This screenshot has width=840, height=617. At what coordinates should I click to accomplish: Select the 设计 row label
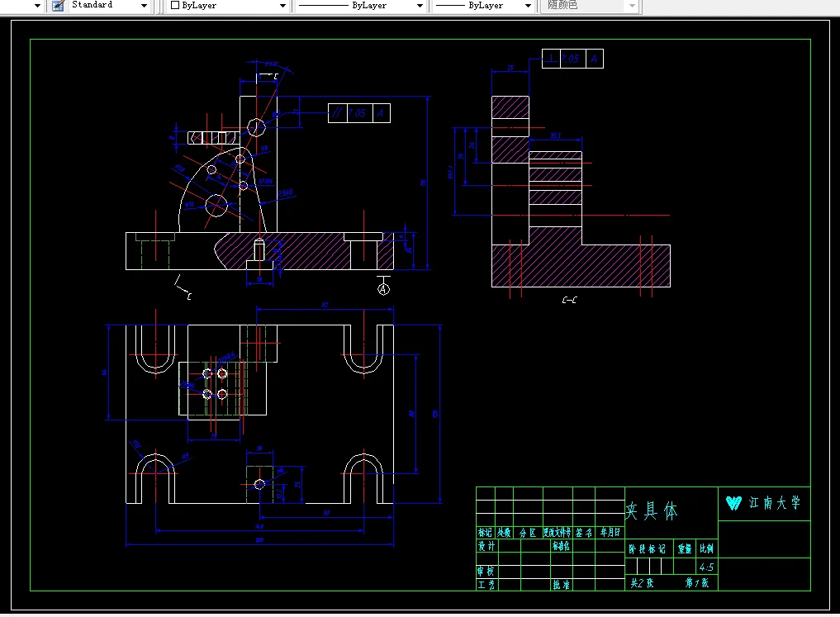pyautogui.click(x=486, y=546)
